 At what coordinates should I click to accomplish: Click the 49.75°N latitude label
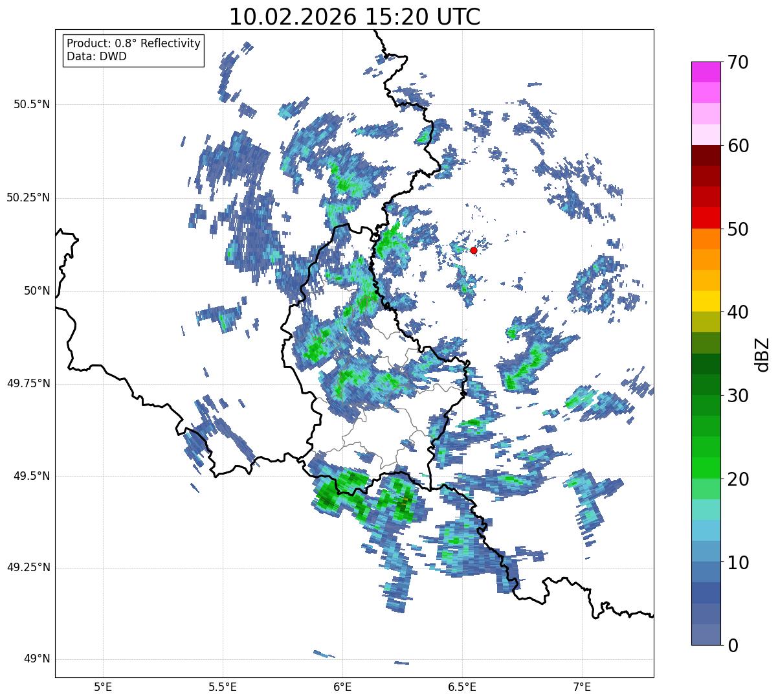click(x=28, y=383)
